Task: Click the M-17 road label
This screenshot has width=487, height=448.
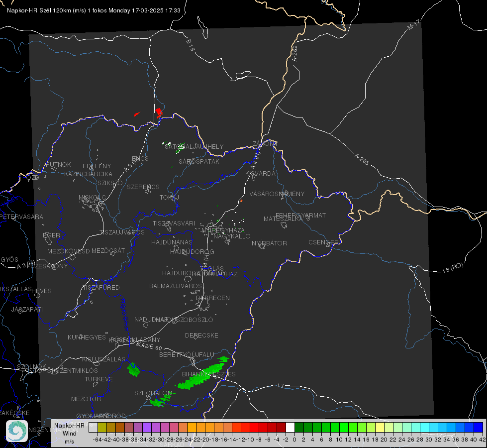Action: coord(414,24)
